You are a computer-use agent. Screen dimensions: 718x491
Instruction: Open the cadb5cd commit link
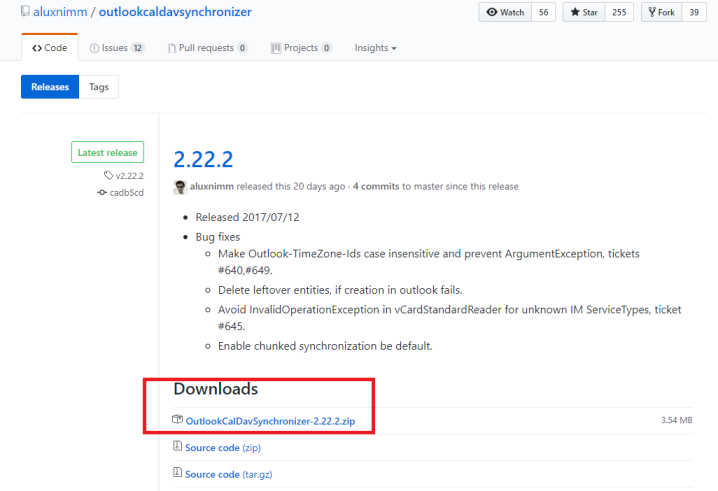(127, 192)
